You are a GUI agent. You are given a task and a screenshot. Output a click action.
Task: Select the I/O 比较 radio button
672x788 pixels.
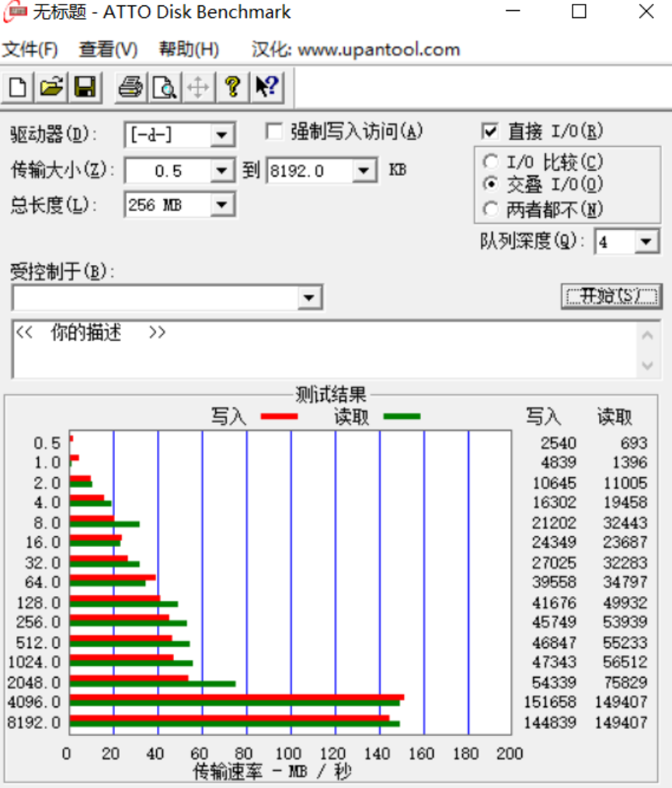(490, 162)
